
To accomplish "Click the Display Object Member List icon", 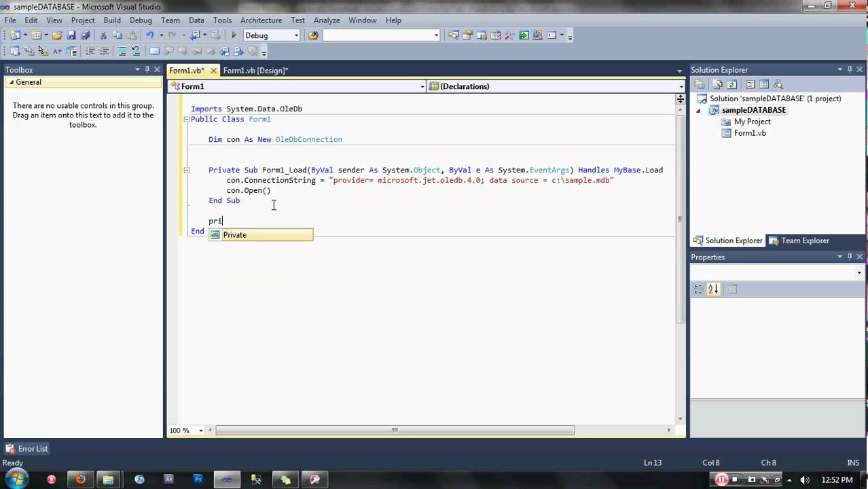I will point(15,51).
